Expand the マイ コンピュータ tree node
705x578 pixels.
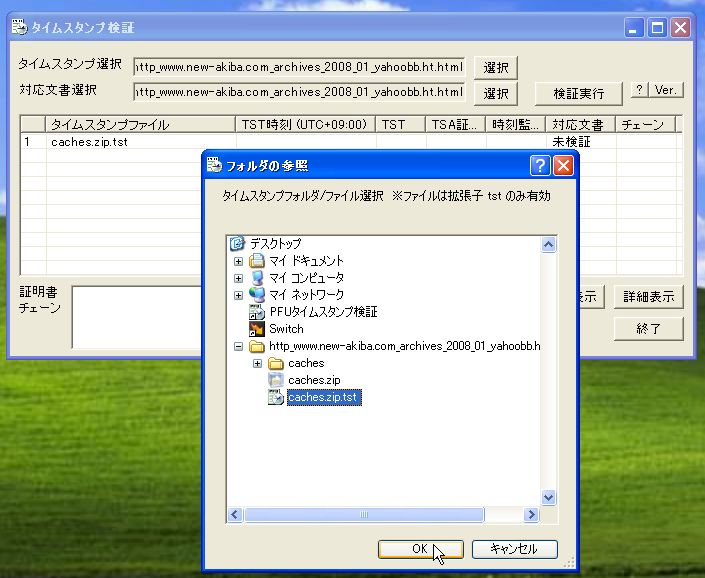click(x=238, y=278)
